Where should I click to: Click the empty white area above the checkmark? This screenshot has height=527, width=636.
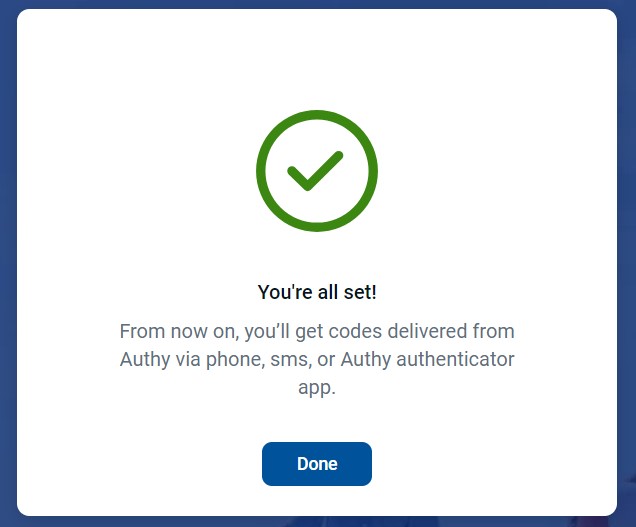pyautogui.click(x=317, y=59)
